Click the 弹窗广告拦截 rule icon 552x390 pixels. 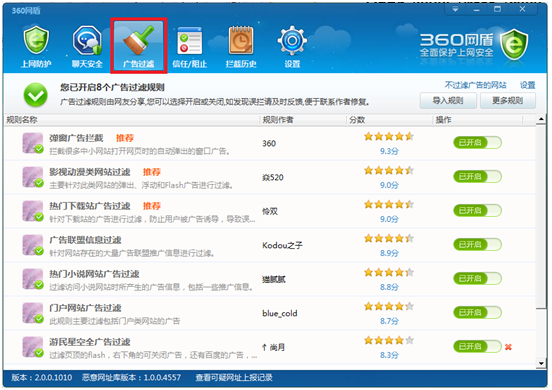(33, 143)
